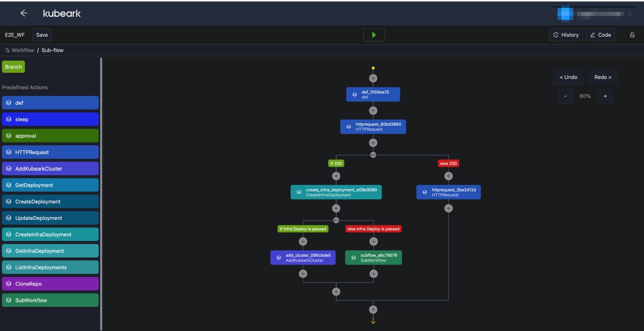Open the create_infra_deployment_e09e9089 node
Screen dimensions: 644x331
pos(336,191)
